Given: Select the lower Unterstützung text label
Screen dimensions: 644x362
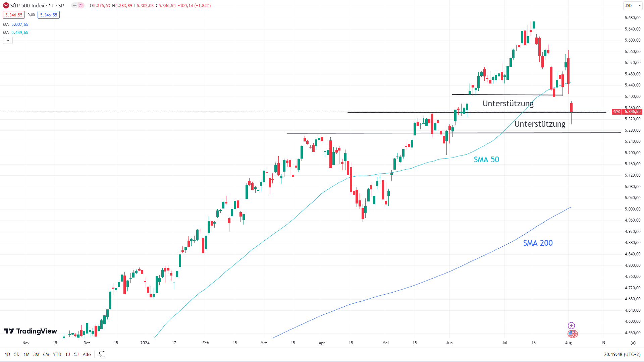Looking at the screenshot, I should point(540,124).
